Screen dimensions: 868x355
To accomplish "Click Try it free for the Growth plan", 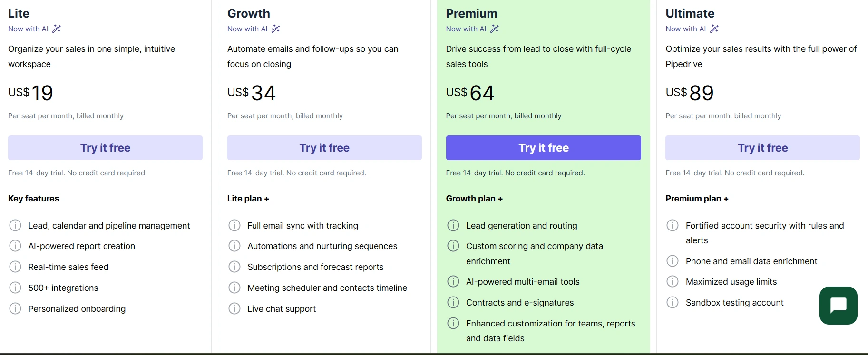I will point(324,148).
